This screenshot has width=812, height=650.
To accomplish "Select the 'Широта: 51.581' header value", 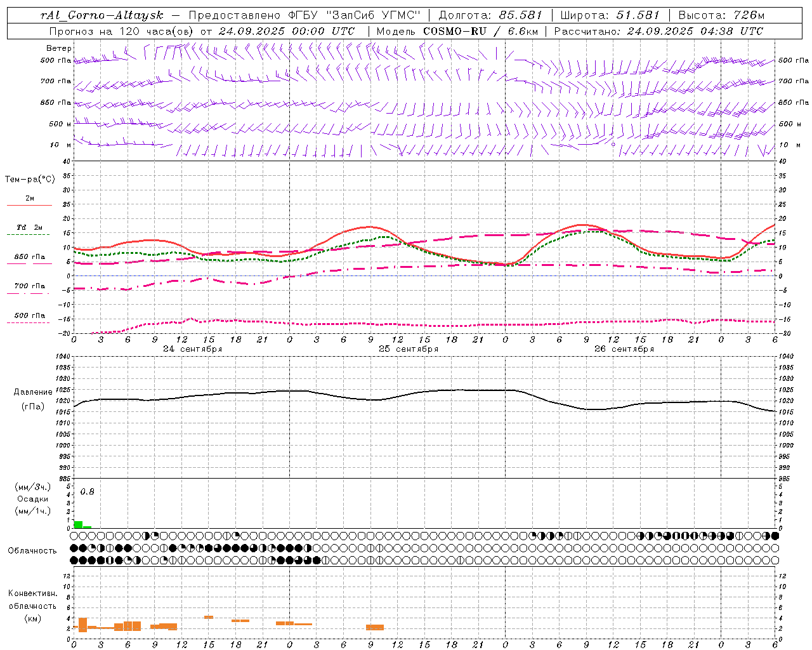I will (x=610, y=15).
